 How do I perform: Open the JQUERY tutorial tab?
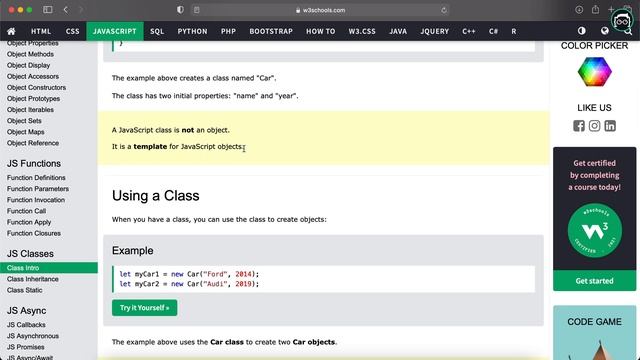point(435,31)
